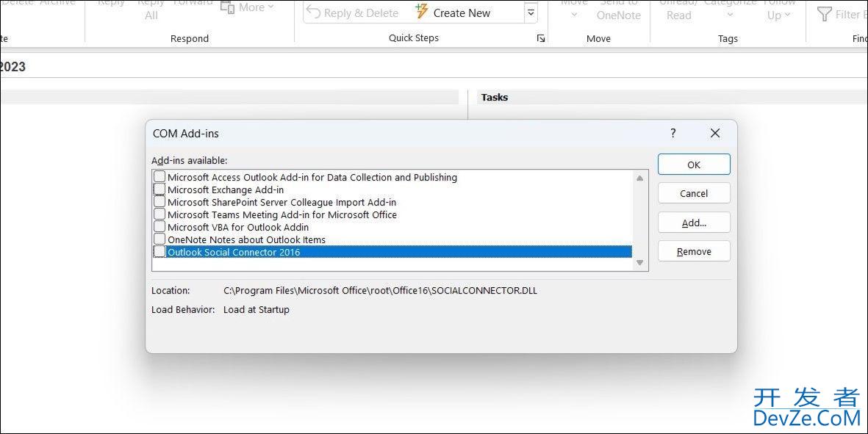Tick the Microsoft Exchange Add-in checkbox

coord(159,189)
